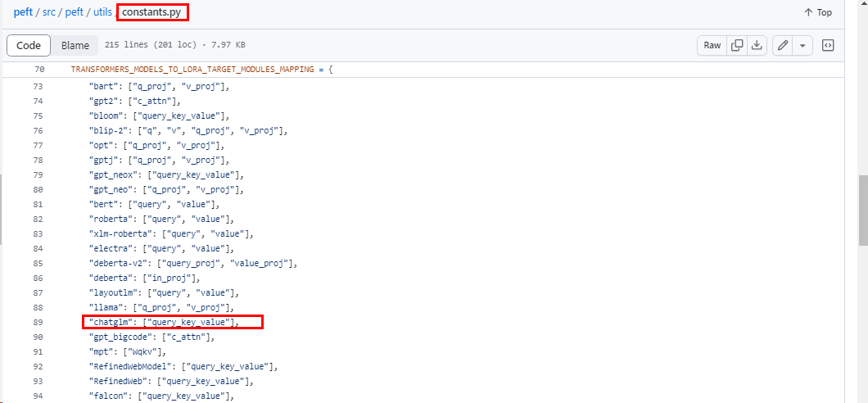Click the "chatglm" query_key_value line
The height and width of the screenshot is (403, 868).
[x=164, y=322]
